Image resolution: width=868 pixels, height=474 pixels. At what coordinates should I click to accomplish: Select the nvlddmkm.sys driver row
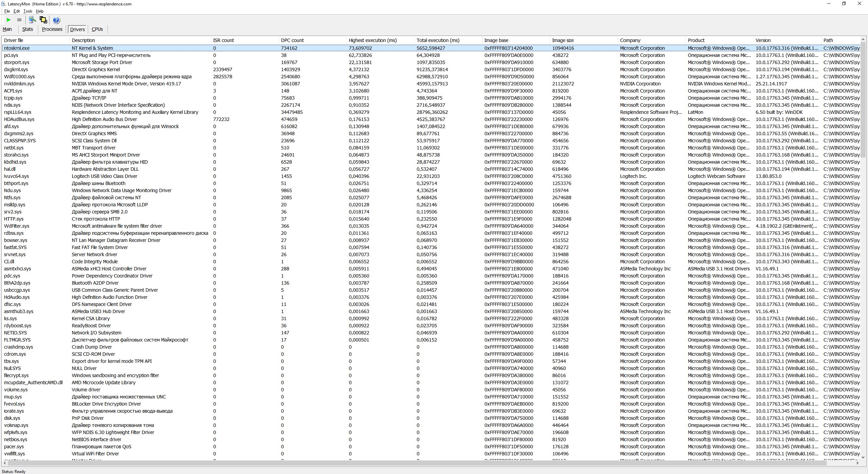[x=19, y=84]
